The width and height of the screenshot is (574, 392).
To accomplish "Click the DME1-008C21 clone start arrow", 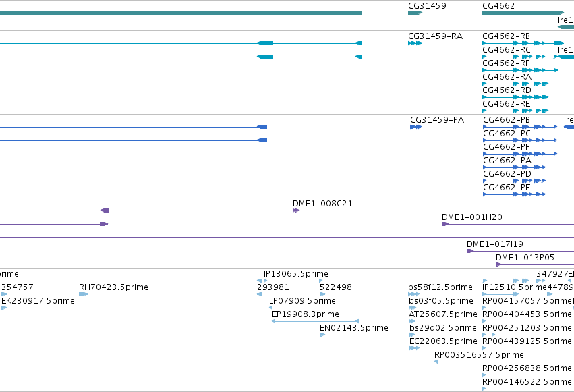I will click(296, 211).
